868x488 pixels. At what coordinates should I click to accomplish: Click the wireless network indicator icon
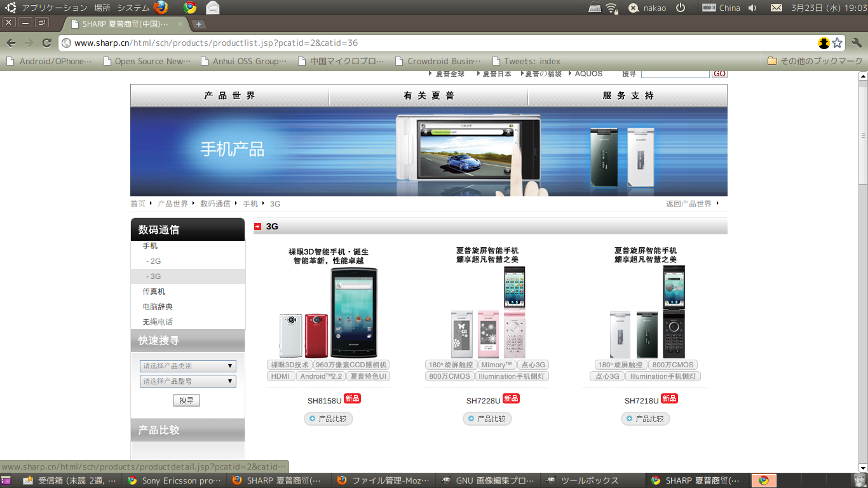[612, 8]
